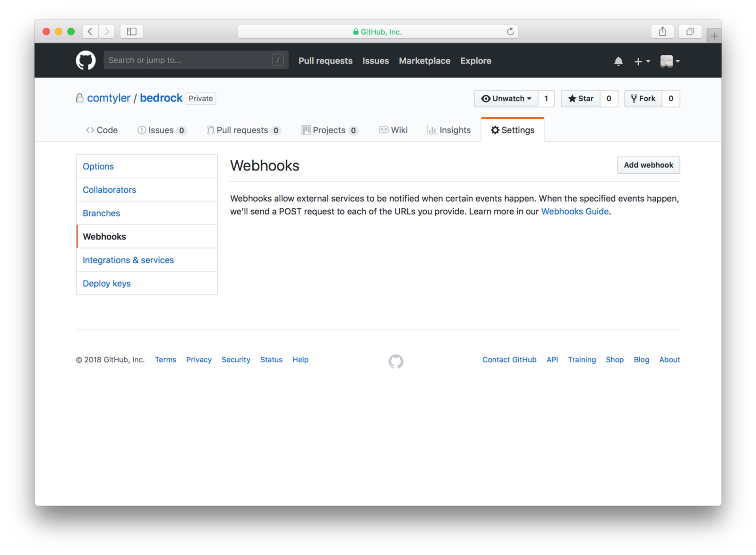
Task: Select the Settings tab
Action: pos(513,130)
